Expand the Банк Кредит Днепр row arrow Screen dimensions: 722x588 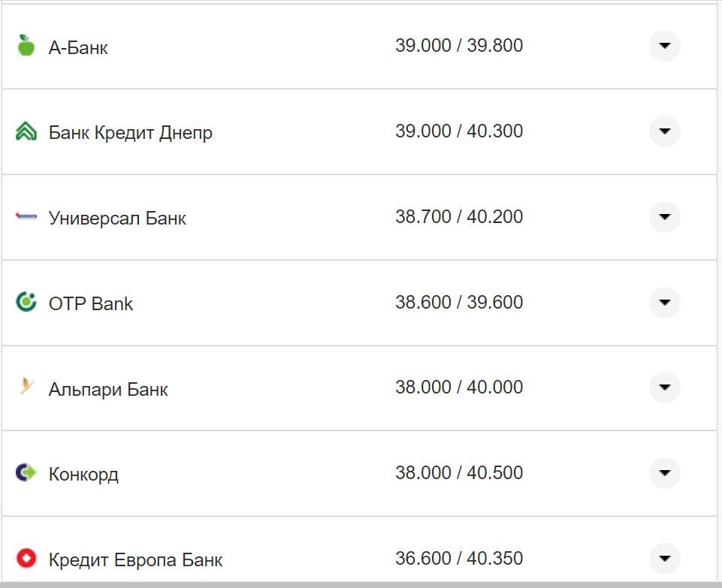[x=664, y=131]
